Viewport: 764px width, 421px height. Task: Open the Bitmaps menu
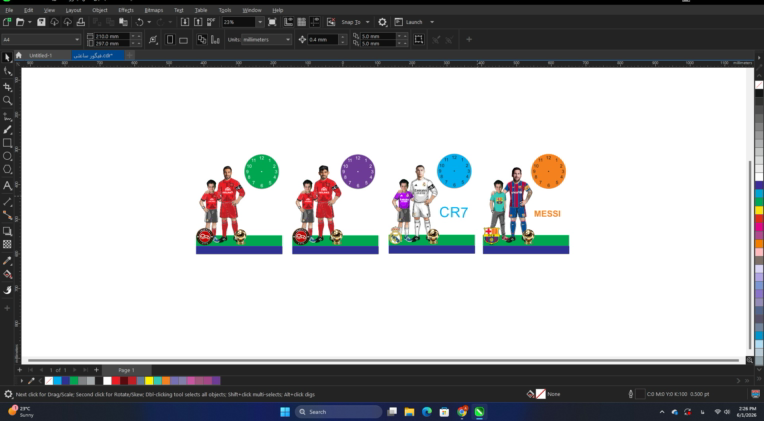tap(154, 10)
